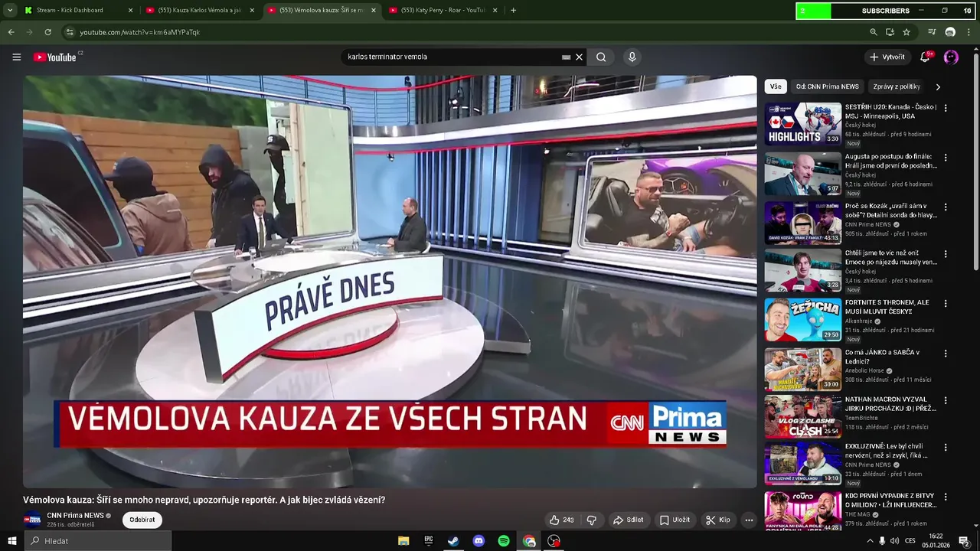Open the Windows notification center icon
980x551 pixels.
[965, 541]
